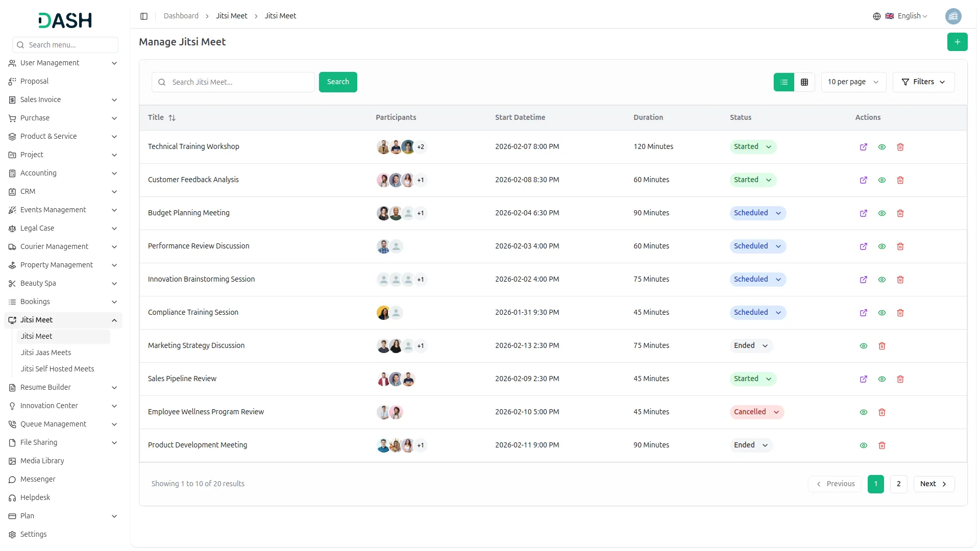View Budget Planning Meeting via eye icon

pos(881,213)
